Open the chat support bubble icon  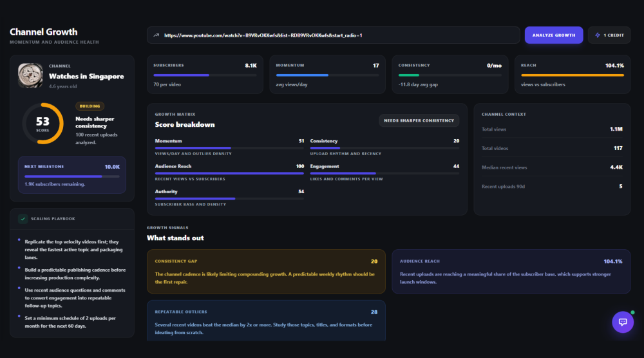623,323
